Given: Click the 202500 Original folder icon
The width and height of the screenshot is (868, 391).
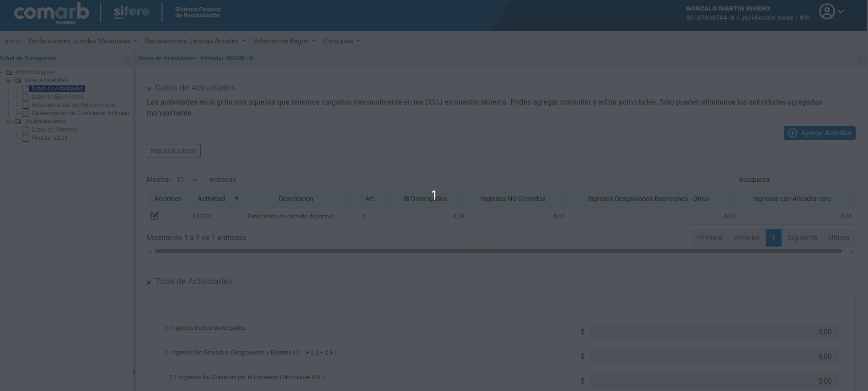Looking at the screenshot, I should (x=9, y=72).
